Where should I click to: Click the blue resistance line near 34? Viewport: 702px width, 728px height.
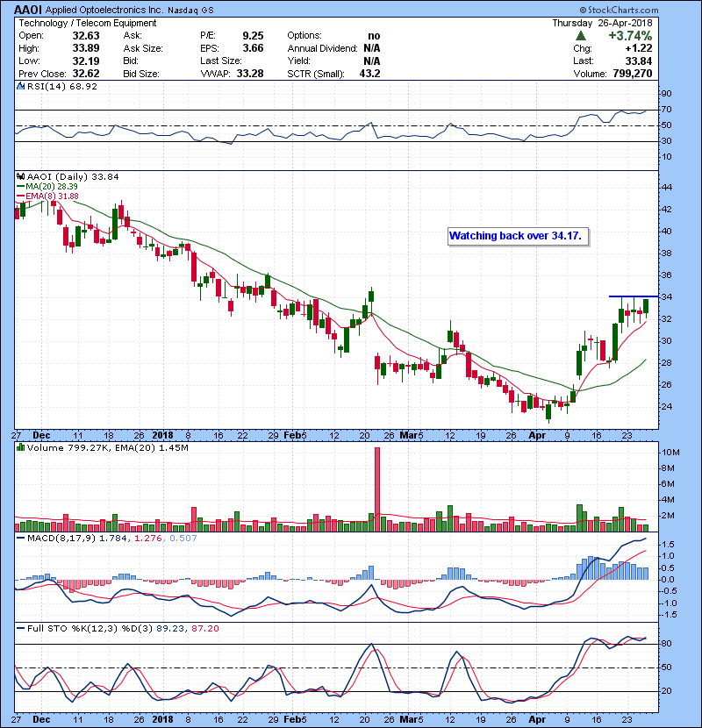634,296
